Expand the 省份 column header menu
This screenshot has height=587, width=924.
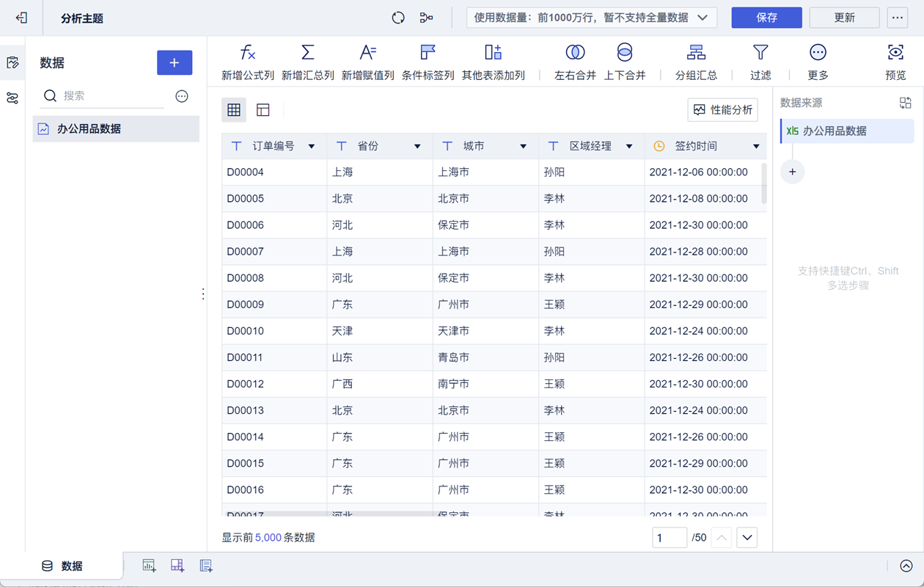point(417,147)
